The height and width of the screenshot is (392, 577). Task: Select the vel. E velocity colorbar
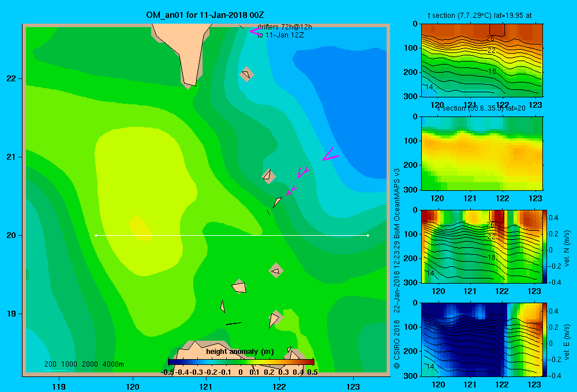(545, 340)
